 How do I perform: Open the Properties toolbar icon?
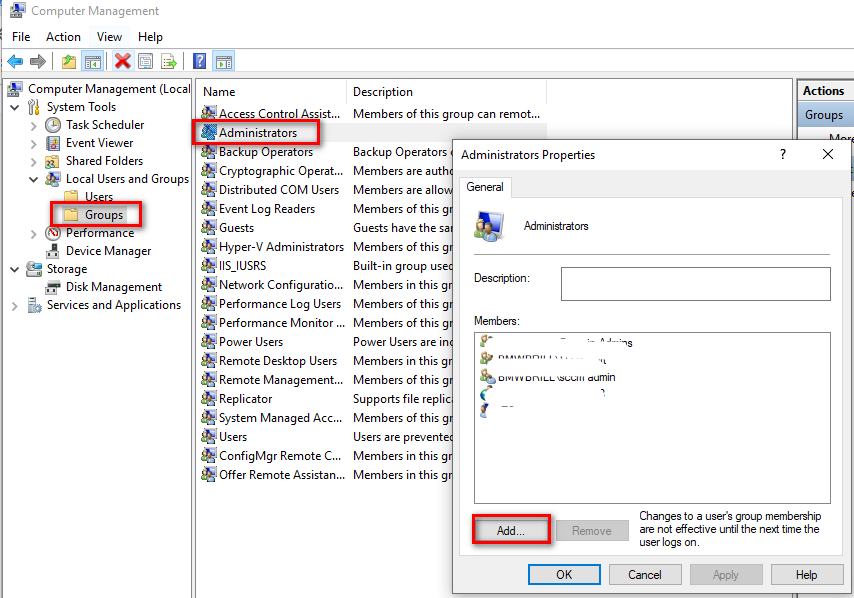point(144,61)
